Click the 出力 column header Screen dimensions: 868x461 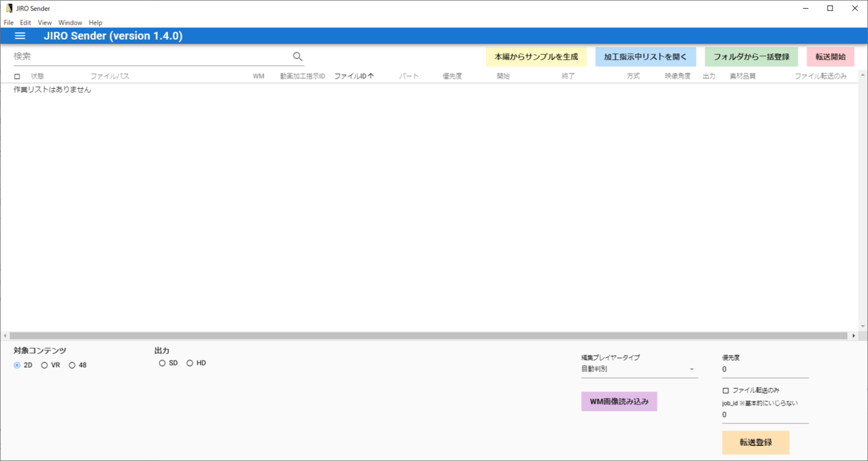click(x=709, y=76)
